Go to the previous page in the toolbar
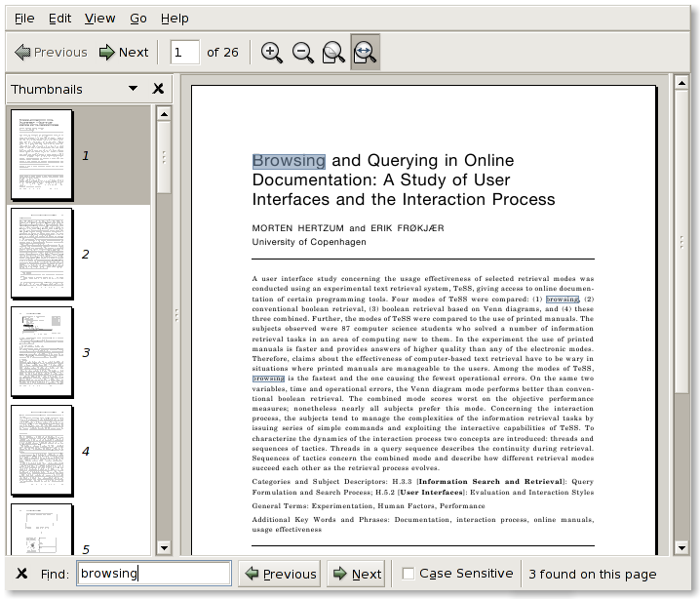 point(51,53)
